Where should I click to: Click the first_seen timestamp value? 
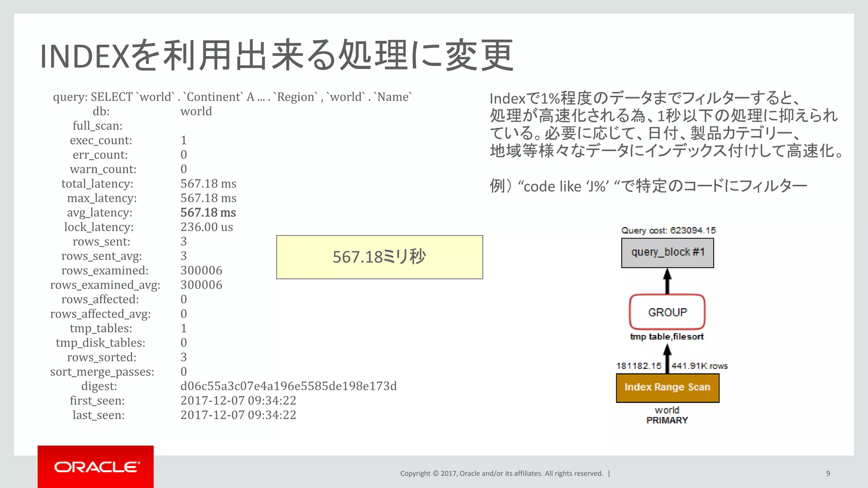238,401
